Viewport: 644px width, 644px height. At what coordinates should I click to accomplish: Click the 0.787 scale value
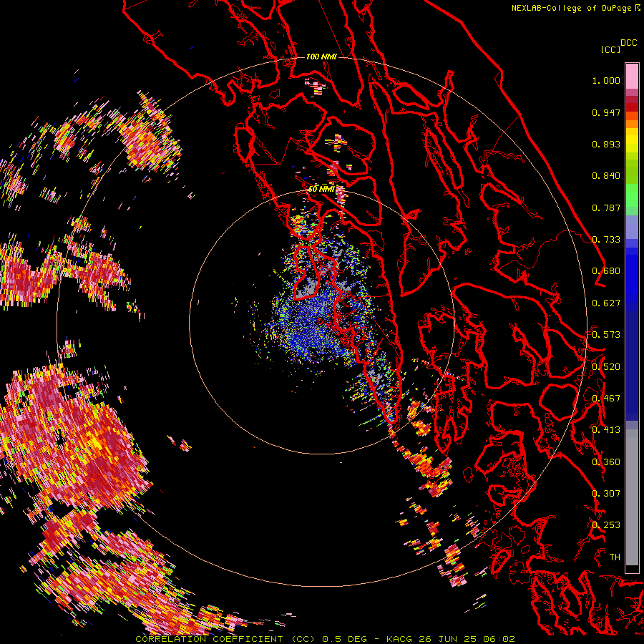(x=606, y=208)
